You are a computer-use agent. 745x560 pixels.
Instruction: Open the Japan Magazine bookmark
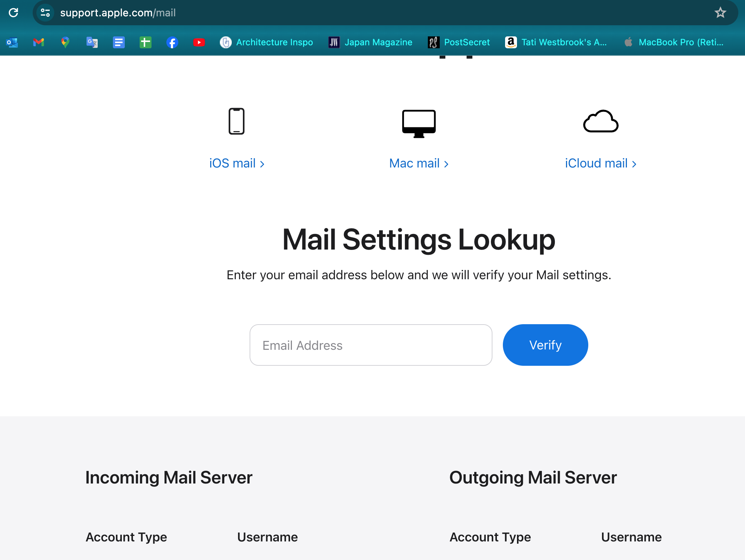pos(371,42)
